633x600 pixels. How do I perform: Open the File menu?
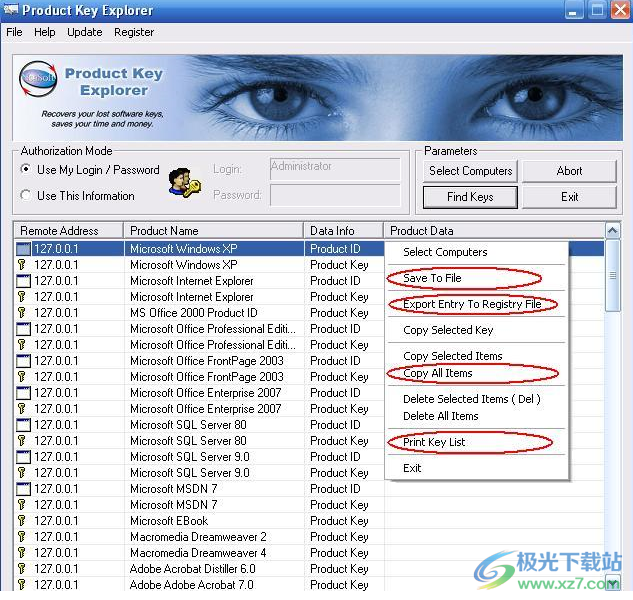[x=15, y=32]
